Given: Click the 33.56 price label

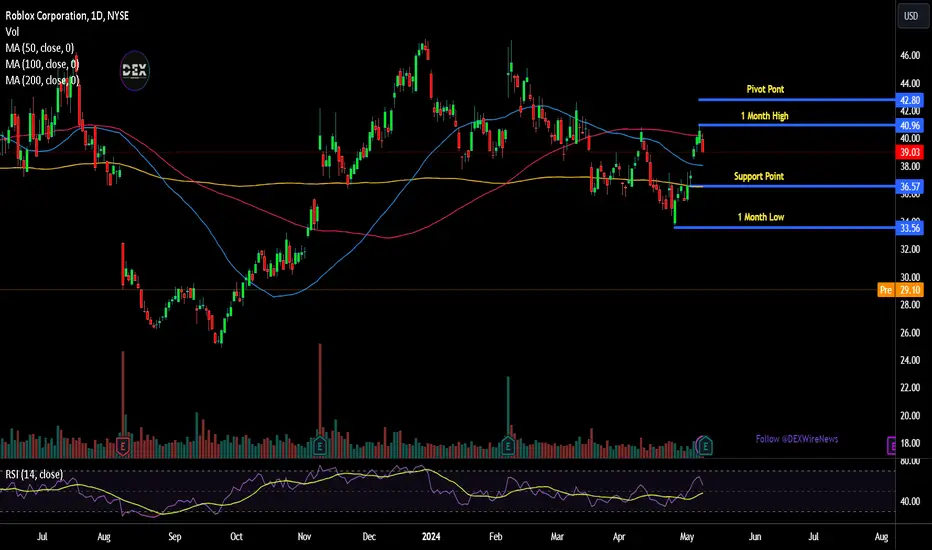Looking at the screenshot, I should [909, 228].
